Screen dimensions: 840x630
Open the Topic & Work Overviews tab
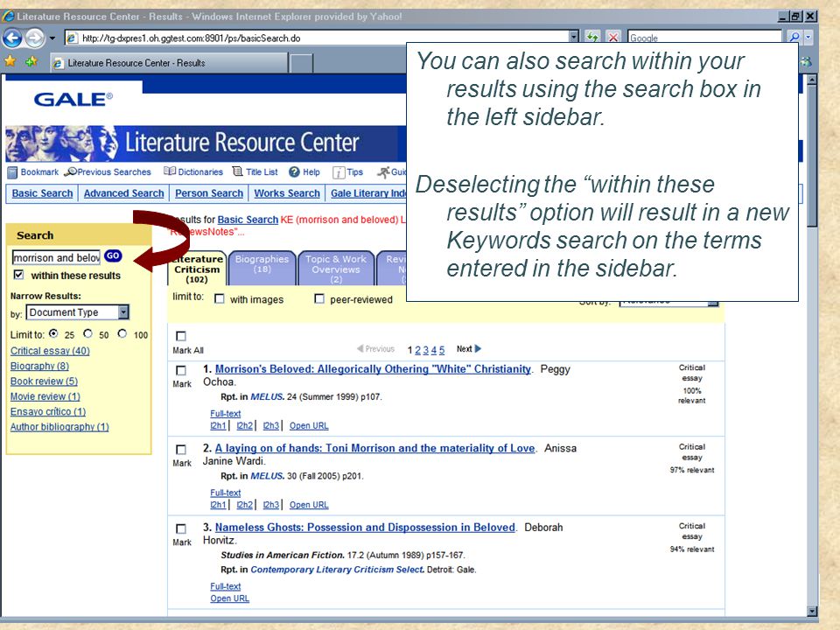336,268
